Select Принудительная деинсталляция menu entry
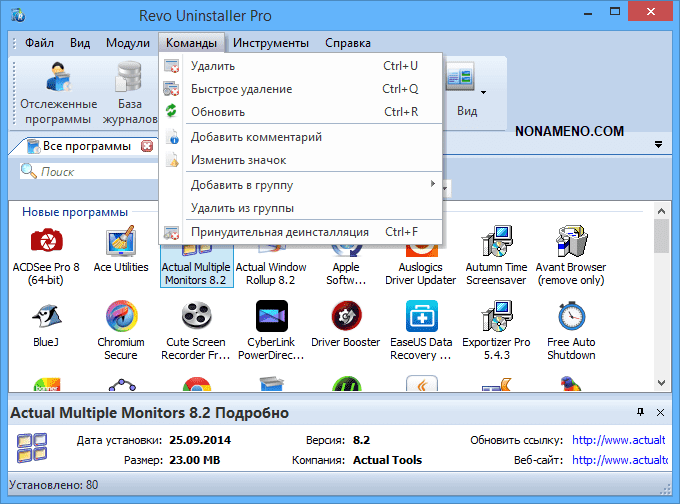 (280, 232)
